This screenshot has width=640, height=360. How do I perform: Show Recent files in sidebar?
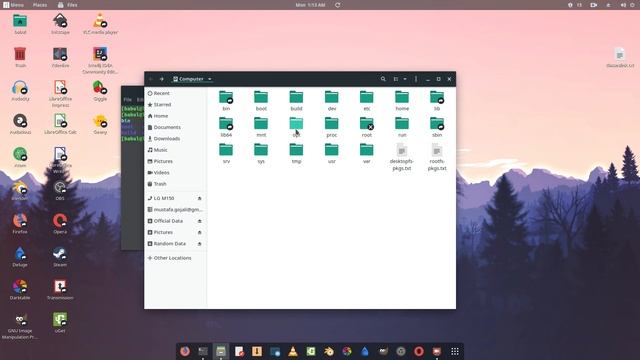click(158, 93)
